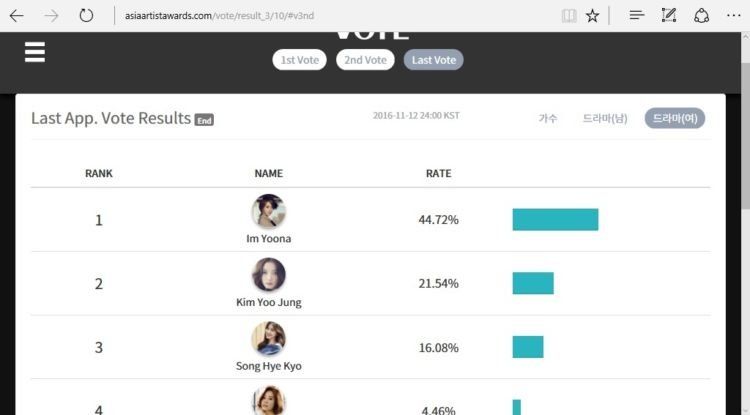
Task: Click Kim Yoo Jung's name link
Action: click(269, 302)
